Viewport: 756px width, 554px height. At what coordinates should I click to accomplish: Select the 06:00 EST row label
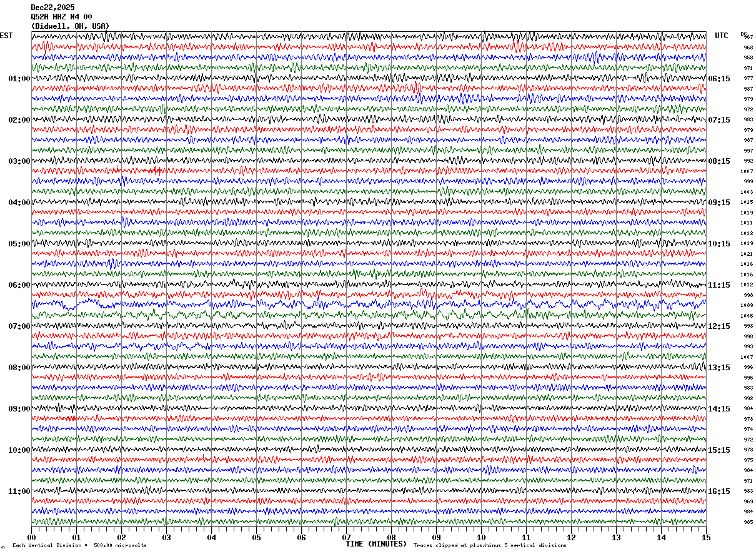point(19,285)
